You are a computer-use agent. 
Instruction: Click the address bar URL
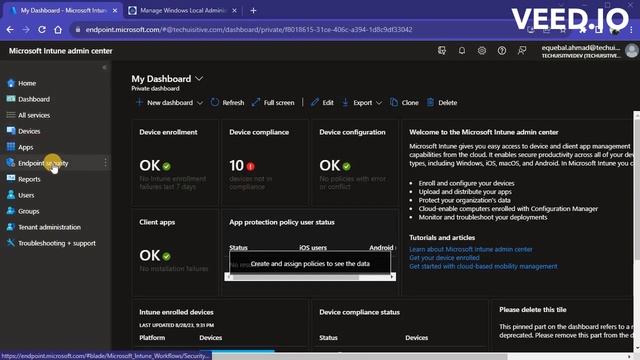(x=249, y=29)
